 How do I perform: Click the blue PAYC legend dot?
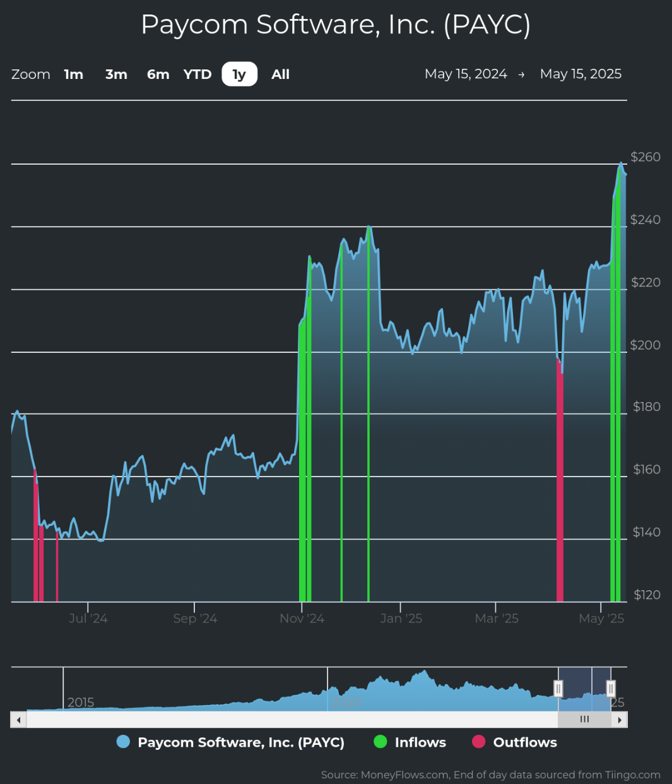pos(123,742)
